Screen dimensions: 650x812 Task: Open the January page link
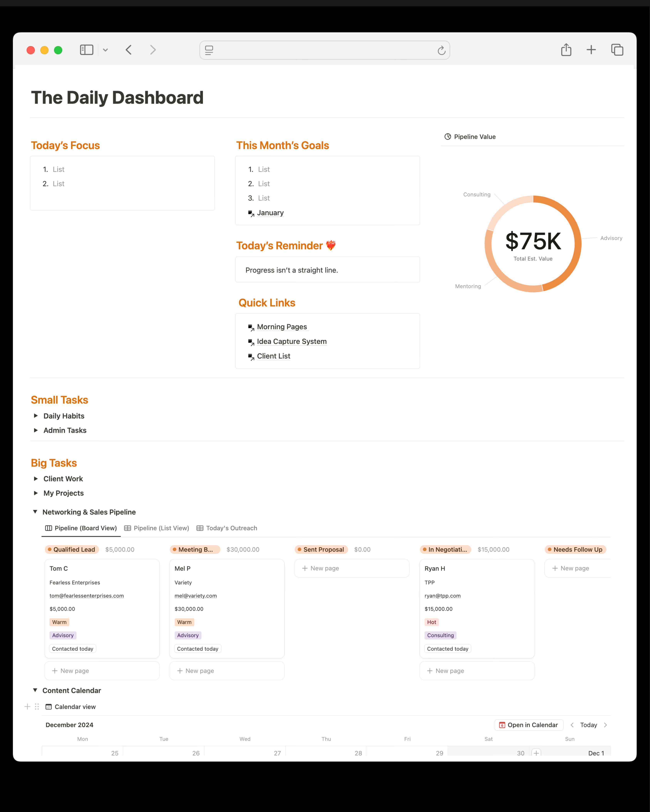[270, 213]
